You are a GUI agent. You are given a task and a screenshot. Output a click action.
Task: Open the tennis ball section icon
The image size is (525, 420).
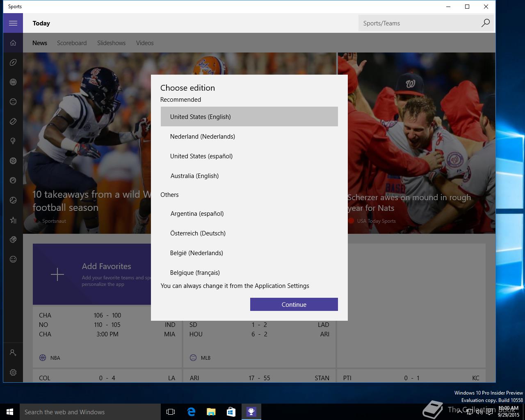(x=13, y=200)
